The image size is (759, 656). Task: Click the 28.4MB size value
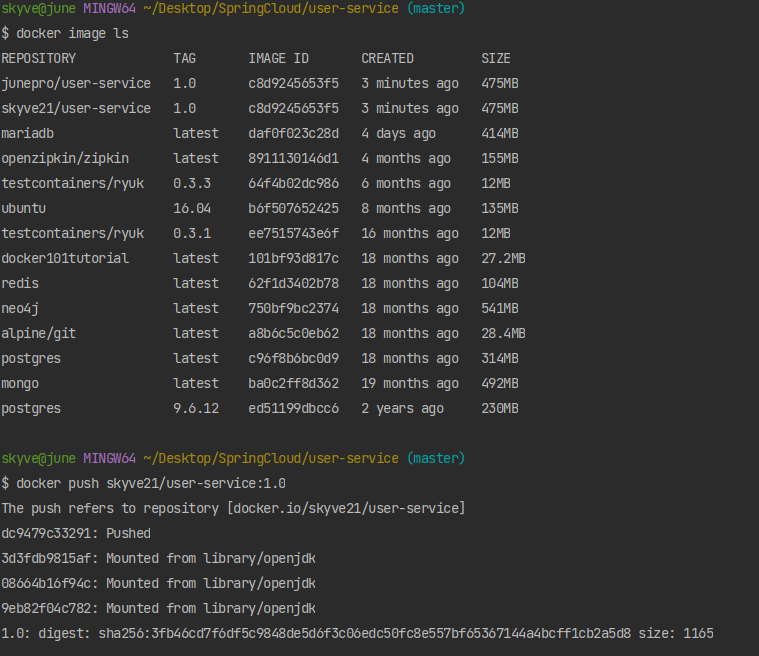pos(503,334)
